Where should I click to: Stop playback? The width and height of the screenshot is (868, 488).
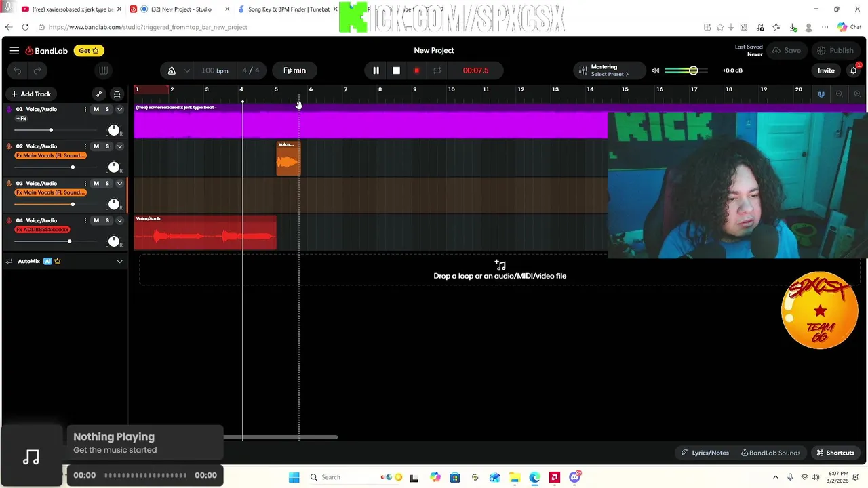396,70
